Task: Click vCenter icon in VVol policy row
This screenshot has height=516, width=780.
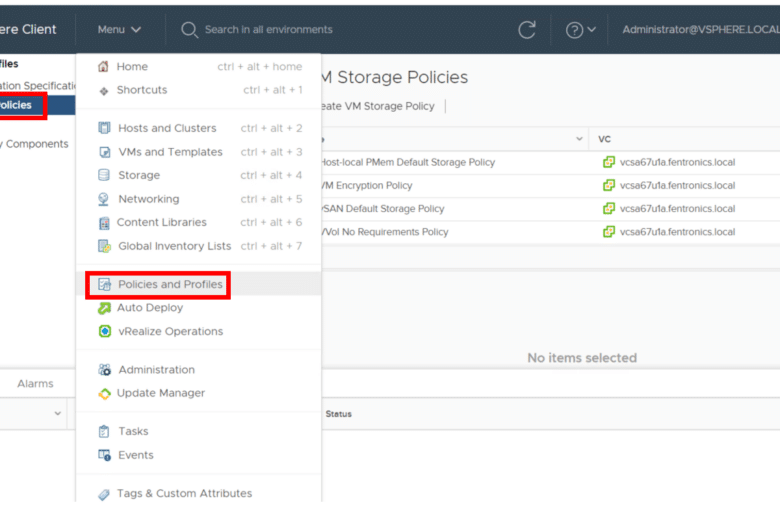Action: click(608, 232)
